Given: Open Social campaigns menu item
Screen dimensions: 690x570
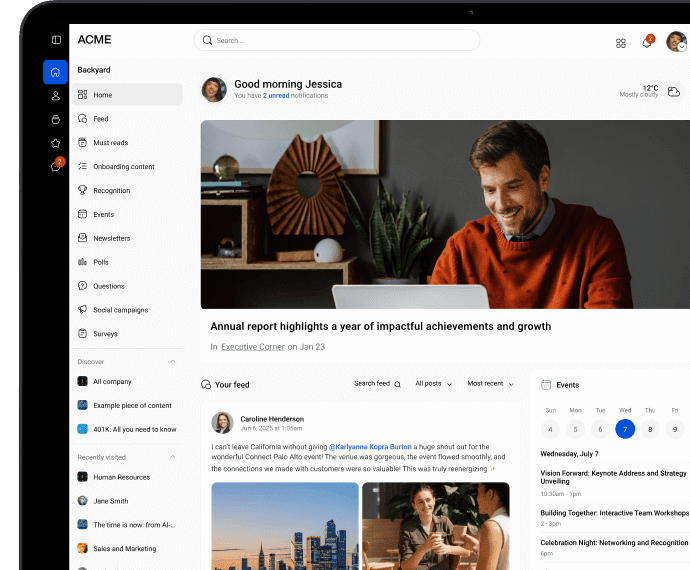Looking at the screenshot, I should (x=120, y=310).
